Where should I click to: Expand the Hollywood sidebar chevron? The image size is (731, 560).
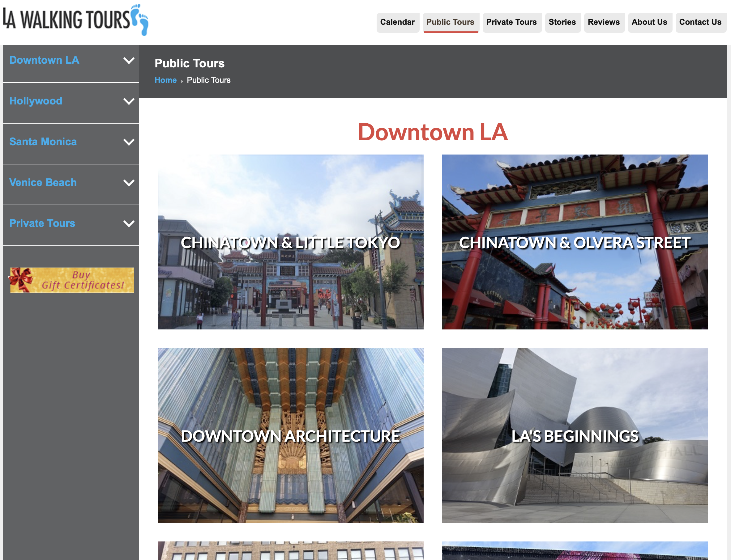pyautogui.click(x=129, y=101)
